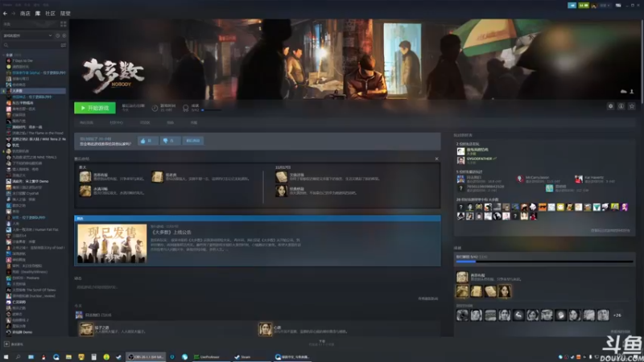Click the thumbs down button
Image resolution: width=644 pixels, height=362 pixels.
170,141
